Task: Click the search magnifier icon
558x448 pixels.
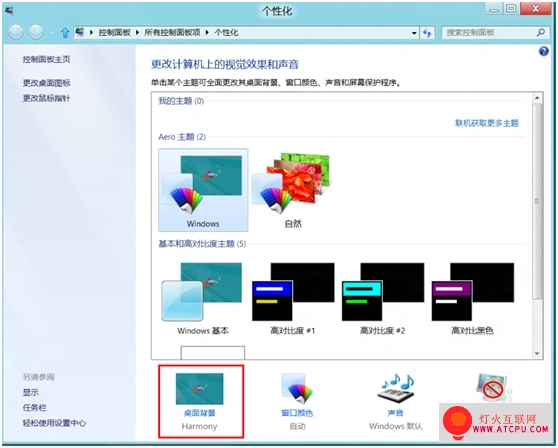Action: pyautogui.click(x=541, y=33)
